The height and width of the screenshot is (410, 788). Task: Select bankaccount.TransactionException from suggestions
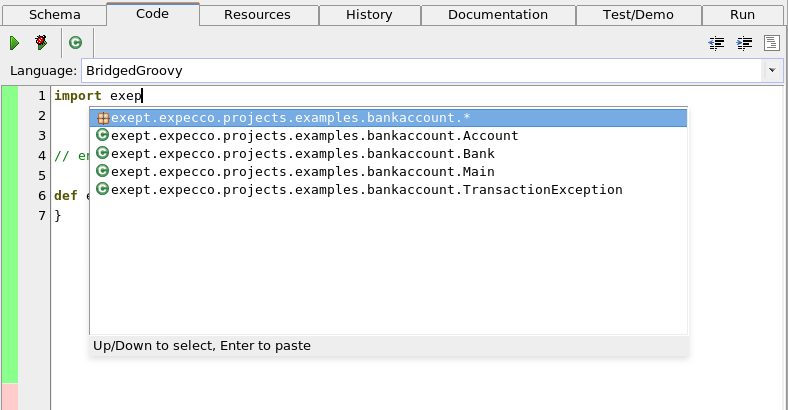point(366,190)
